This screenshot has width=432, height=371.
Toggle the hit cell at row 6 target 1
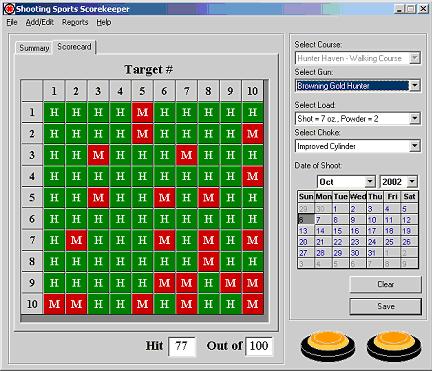(x=54, y=219)
